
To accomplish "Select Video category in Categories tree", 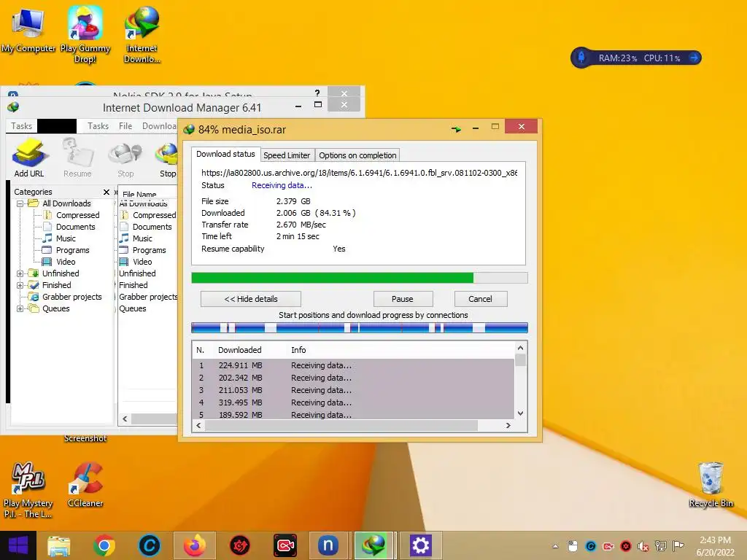I will click(x=66, y=262).
